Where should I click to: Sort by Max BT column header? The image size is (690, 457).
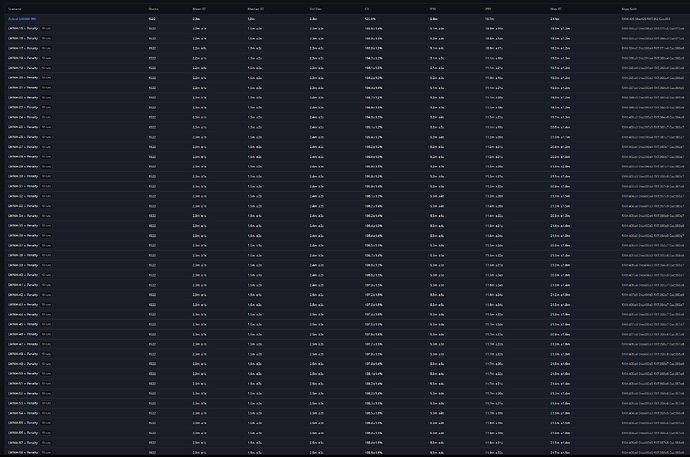tap(555, 9)
